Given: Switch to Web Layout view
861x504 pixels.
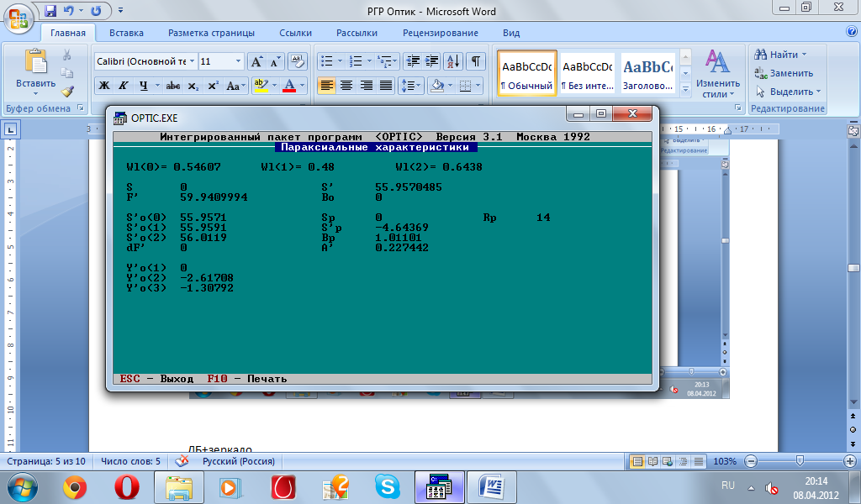Looking at the screenshot, I should tap(668, 461).
